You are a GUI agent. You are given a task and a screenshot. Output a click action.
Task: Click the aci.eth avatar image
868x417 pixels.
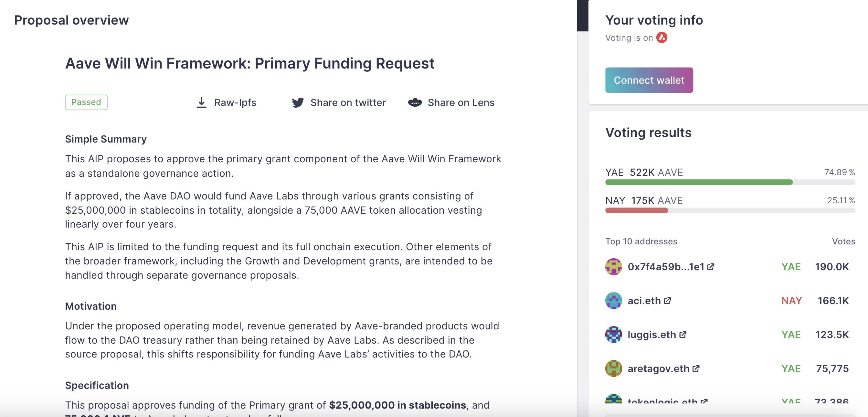pyautogui.click(x=614, y=301)
